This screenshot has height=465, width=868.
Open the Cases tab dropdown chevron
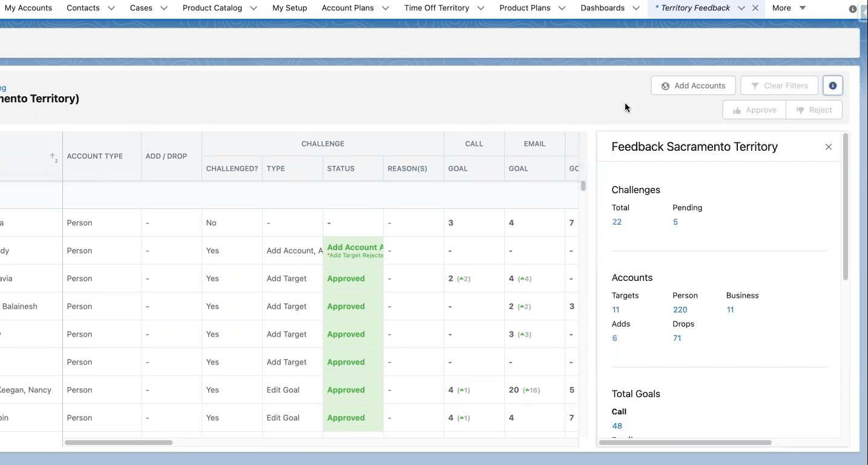pyautogui.click(x=164, y=8)
